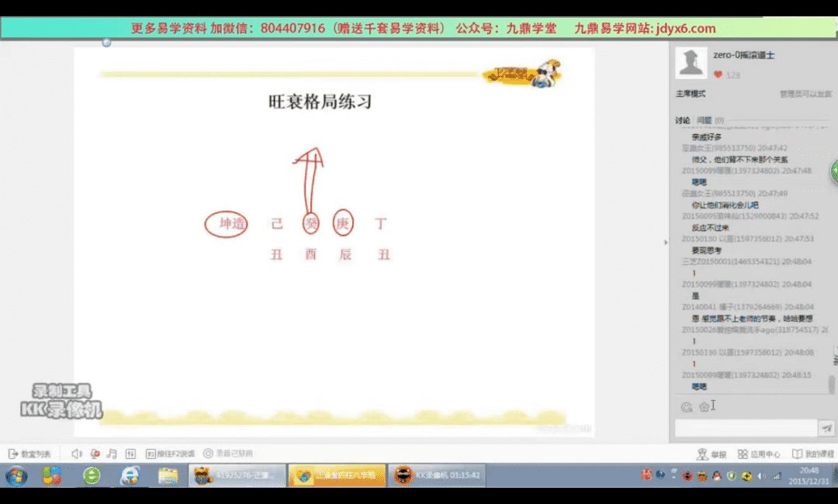Screen dimensions: 838x504
Task: Toggle 按住F2说话 push-to-talk option
Action: click(169, 454)
